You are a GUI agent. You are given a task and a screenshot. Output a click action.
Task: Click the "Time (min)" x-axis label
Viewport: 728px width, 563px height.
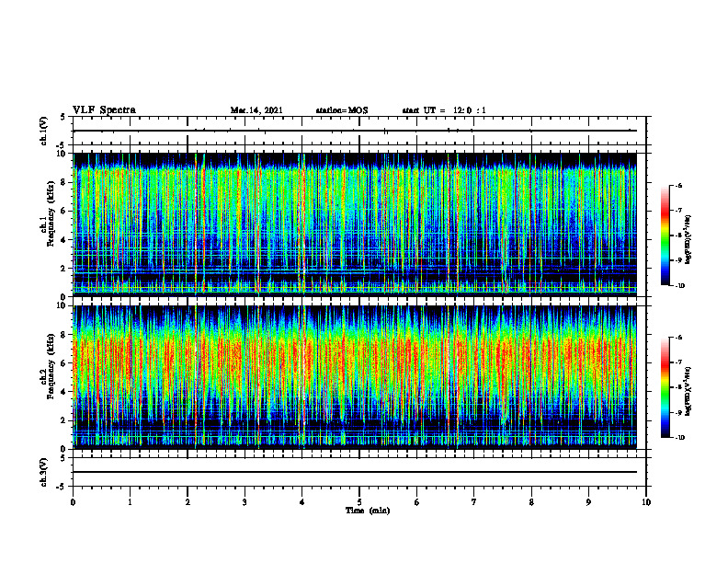click(368, 511)
